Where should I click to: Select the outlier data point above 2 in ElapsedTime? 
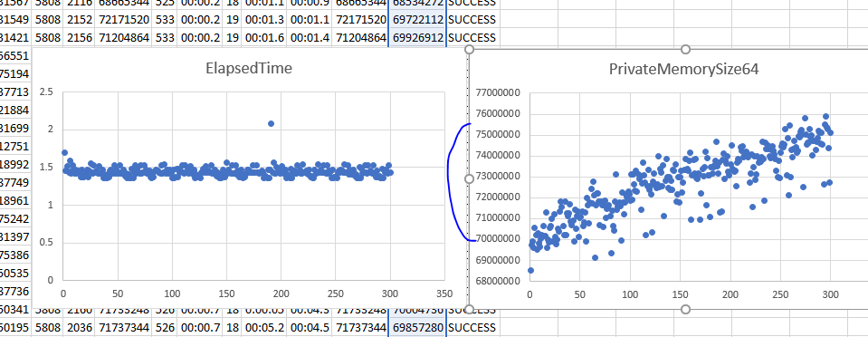click(x=271, y=123)
